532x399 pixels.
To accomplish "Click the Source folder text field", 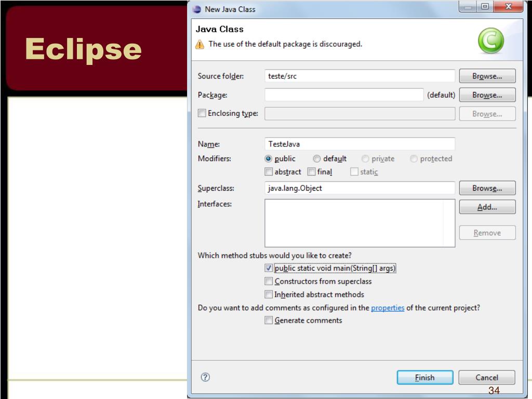I will click(360, 76).
